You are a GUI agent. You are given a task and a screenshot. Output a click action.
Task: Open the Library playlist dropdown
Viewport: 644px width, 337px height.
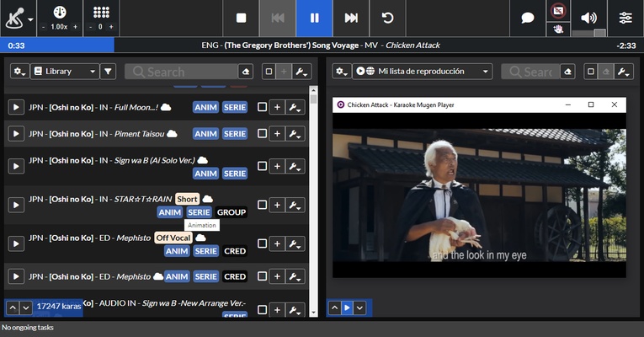coord(65,72)
